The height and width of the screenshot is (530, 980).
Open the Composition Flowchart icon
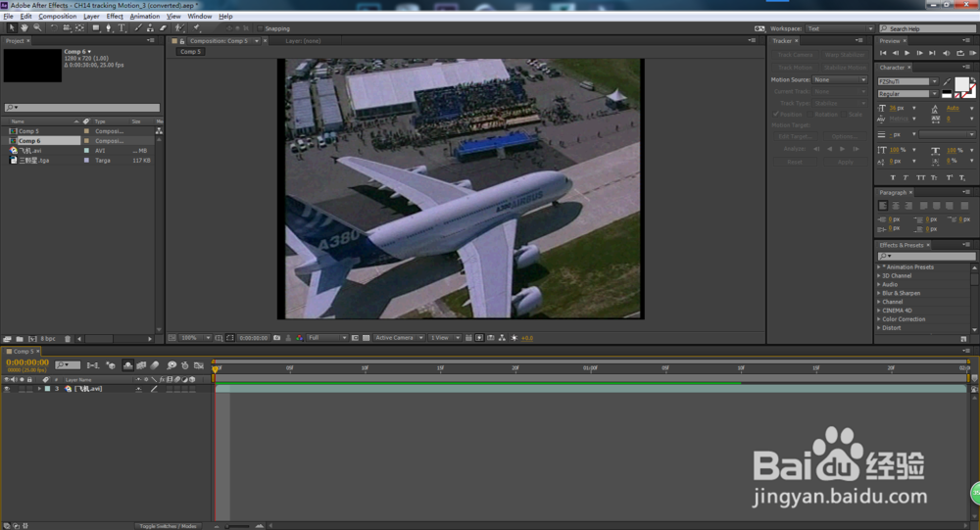click(502, 338)
